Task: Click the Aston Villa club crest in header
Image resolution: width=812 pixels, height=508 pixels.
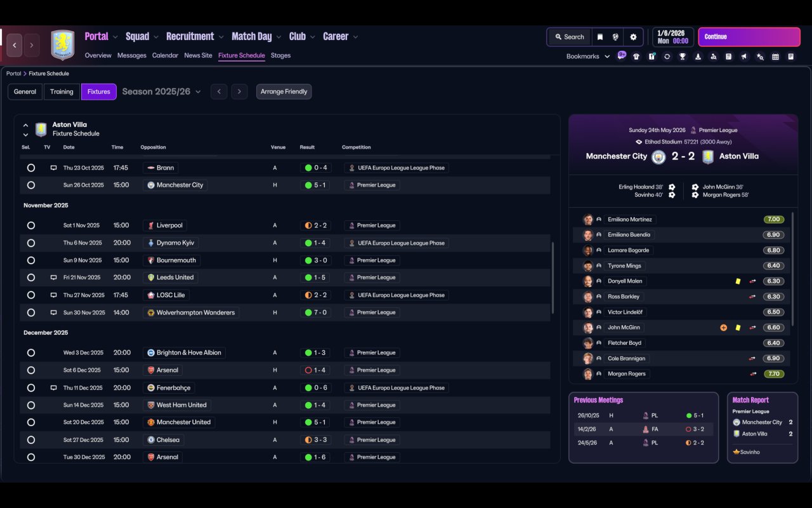Action: 63,45
